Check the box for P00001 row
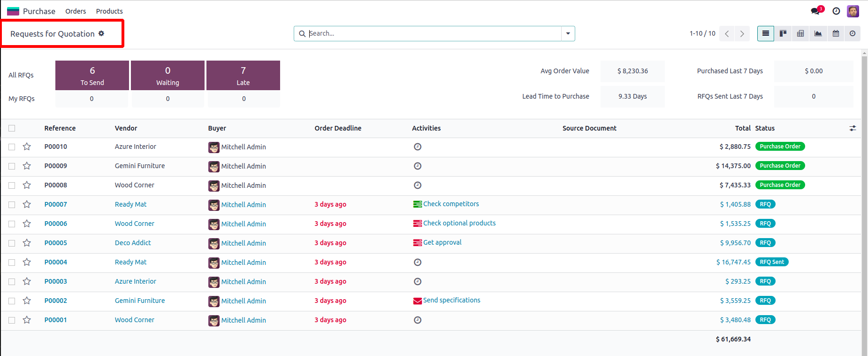The image size is (868, 356). pyautogui.click(x=12, y=320)
